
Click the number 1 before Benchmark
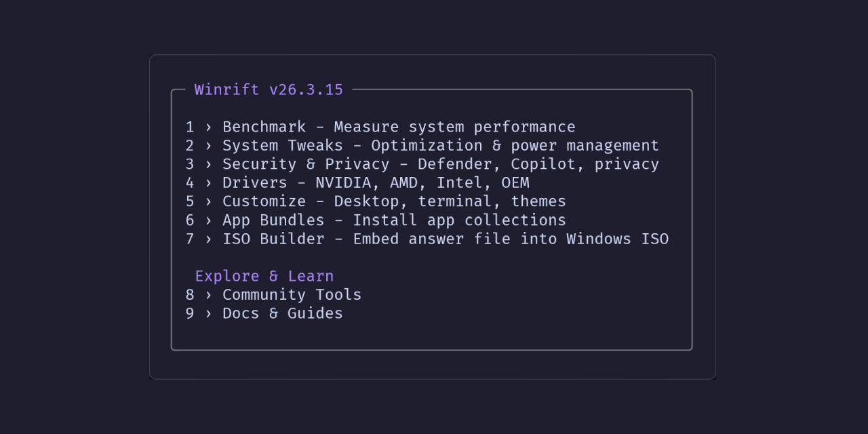click(189, 126)
